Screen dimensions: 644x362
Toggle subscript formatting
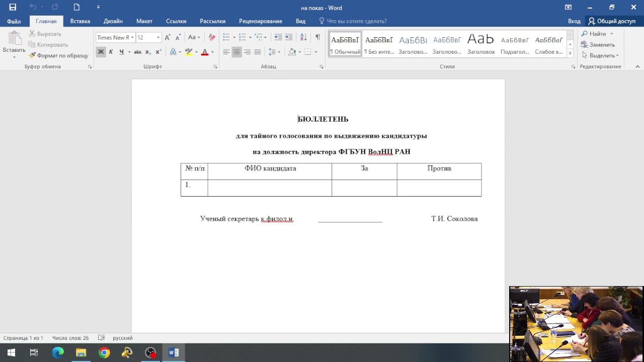click(x=148, y=52)
